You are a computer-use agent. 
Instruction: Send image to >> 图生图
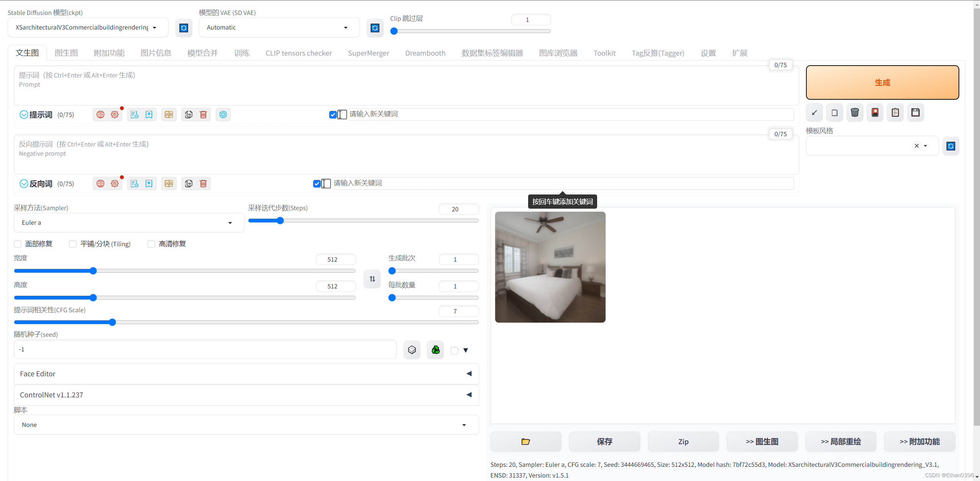(762, 441)
